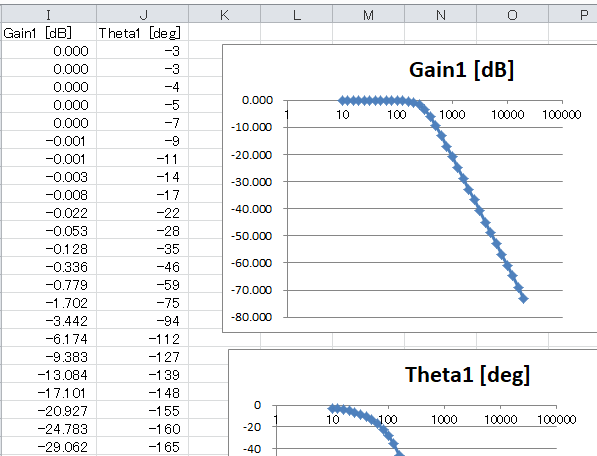Select column N header
This screenshot has height=456, width=597.
[441, 14]
